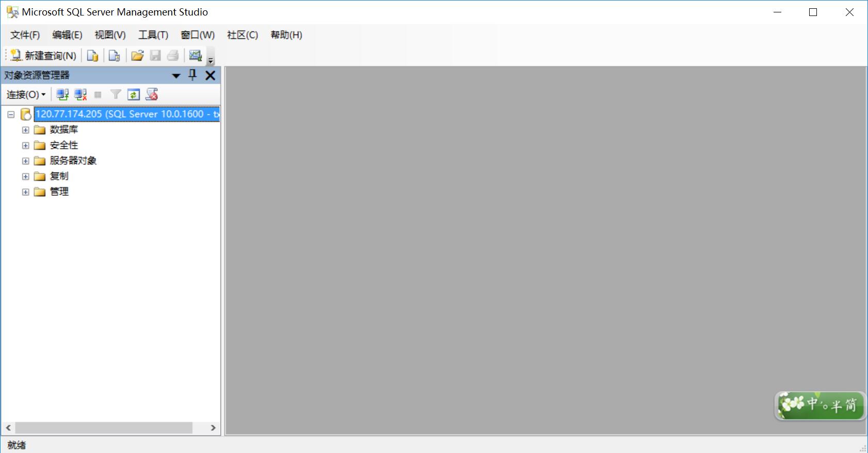Open the 视图(V) menu
This screenshot has height=453, width=868.
(x=110, y=35)
